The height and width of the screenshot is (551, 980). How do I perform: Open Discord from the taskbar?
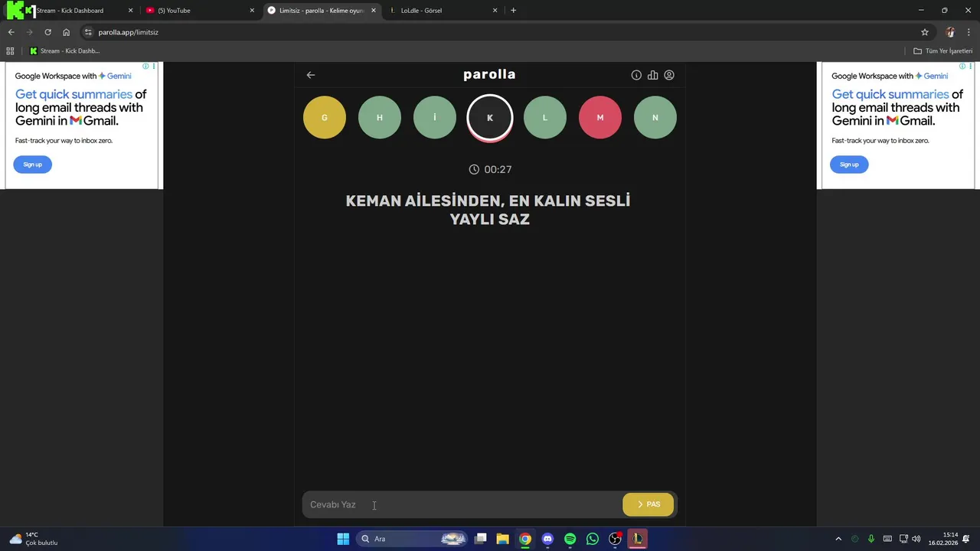[x=547, y=539]
